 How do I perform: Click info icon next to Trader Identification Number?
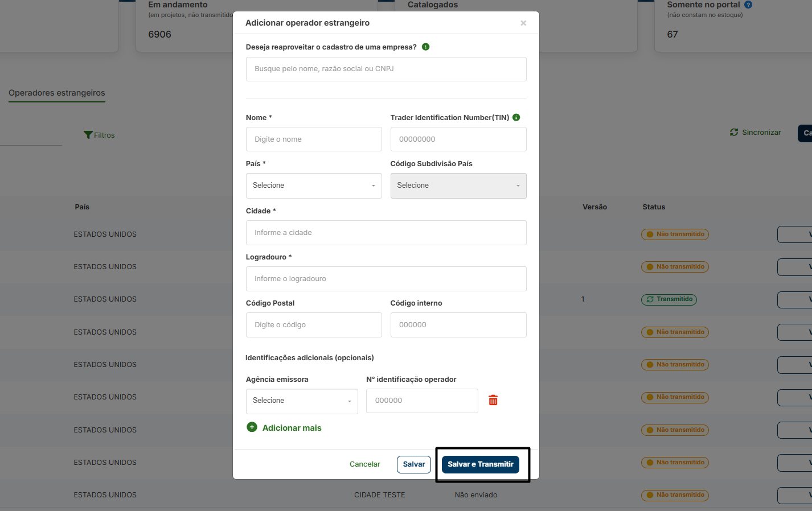click(x=516, y=117)
